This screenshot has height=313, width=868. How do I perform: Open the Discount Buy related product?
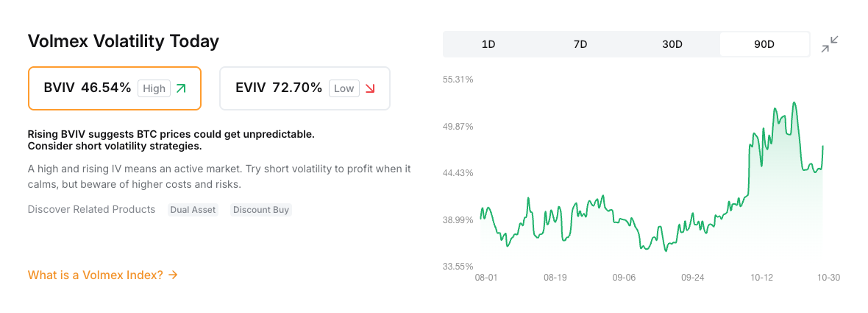261,210
